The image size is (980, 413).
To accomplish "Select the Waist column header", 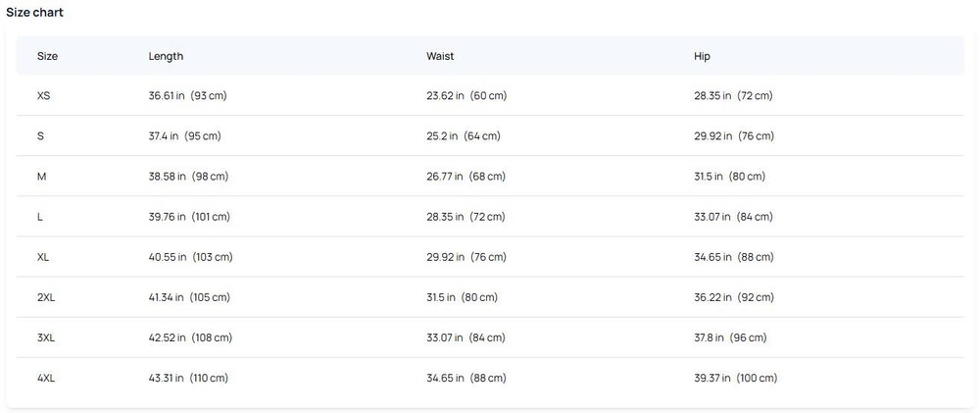I will pyautogui.click(x=440, y=56).
